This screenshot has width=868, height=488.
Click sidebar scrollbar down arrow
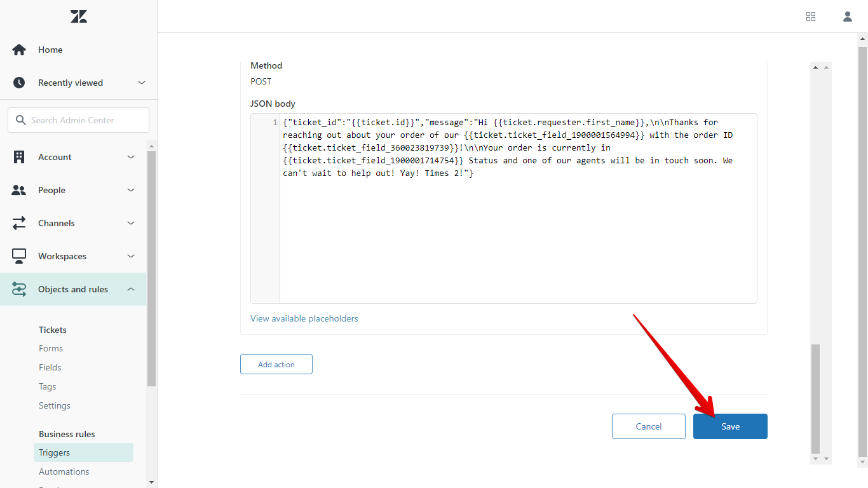click(x=151, y=482)
